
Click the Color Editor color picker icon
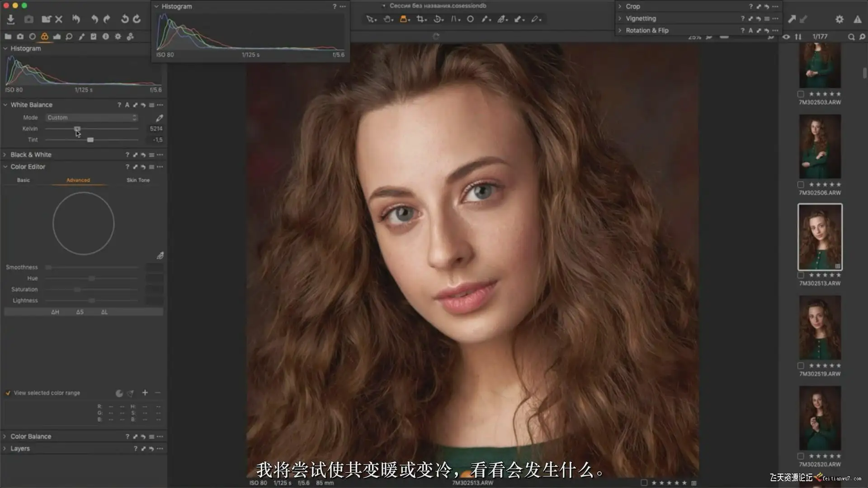[160, 256]
